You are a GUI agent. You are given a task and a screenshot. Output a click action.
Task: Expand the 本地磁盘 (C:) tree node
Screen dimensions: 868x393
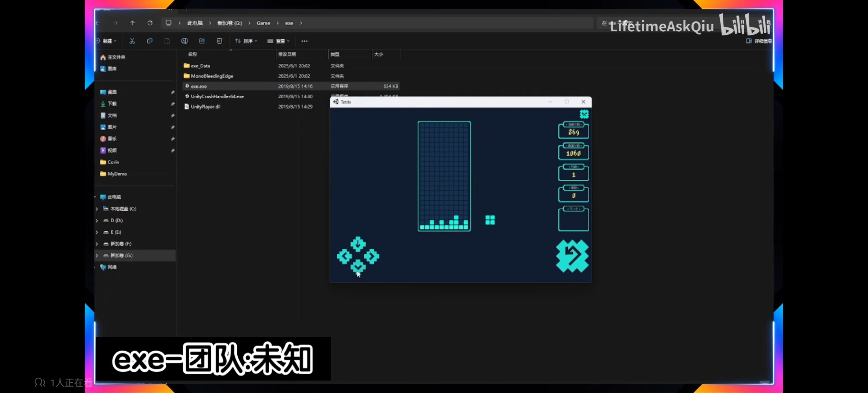point(97,209)
